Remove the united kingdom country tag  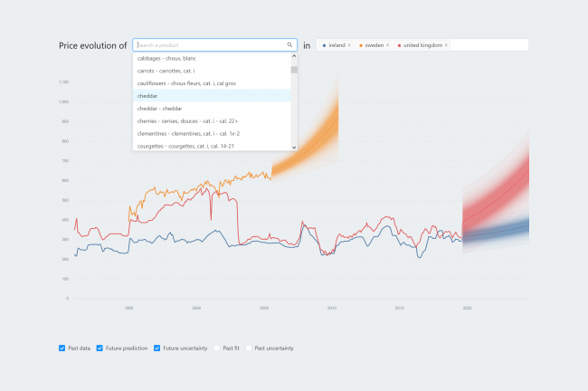pos(446,44)
